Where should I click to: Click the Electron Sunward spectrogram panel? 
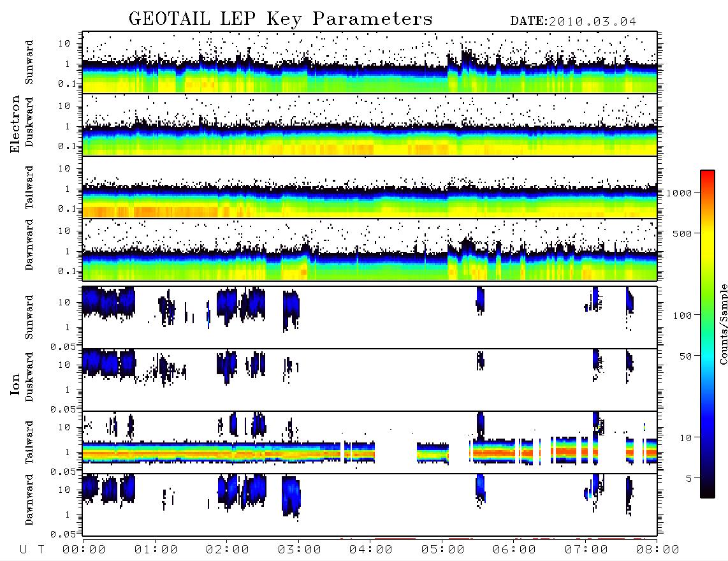370,62
